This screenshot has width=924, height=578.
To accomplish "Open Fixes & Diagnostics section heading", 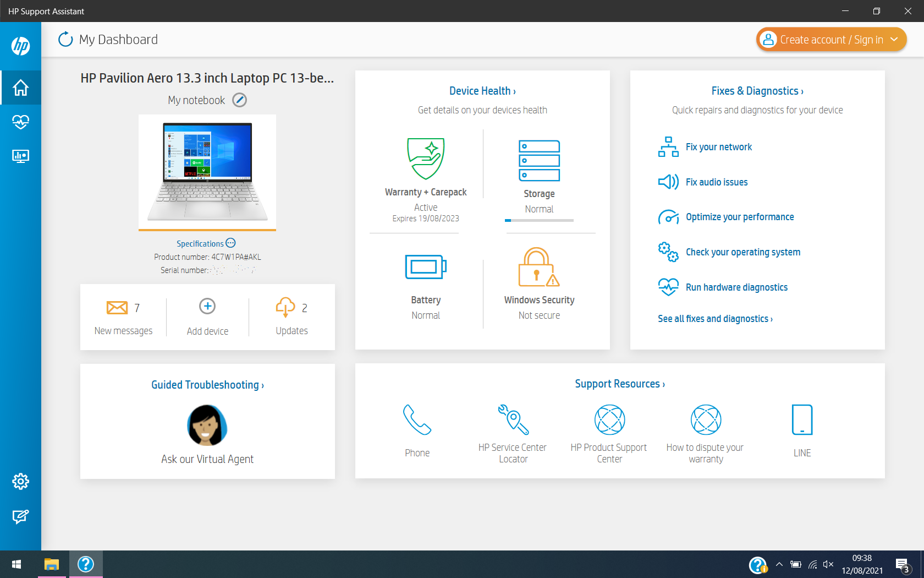I will [757, 91].
